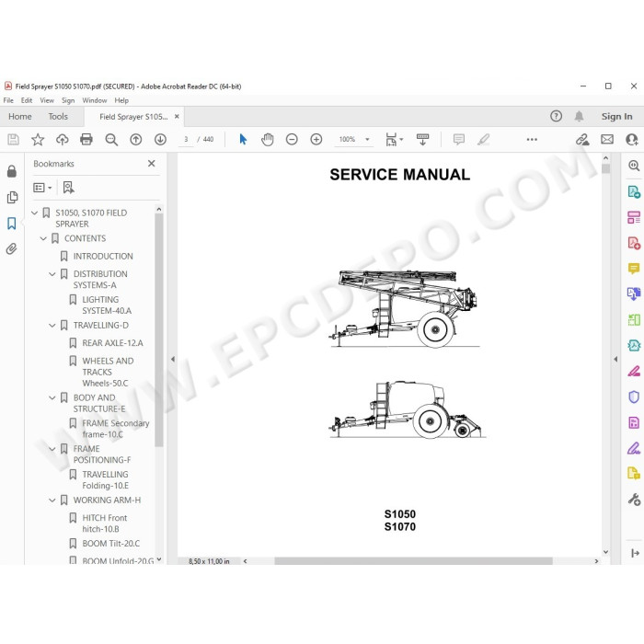Close the Field Sprayer document tab
The width and height of the screenshot is (644, 644).
pos(177,117)
